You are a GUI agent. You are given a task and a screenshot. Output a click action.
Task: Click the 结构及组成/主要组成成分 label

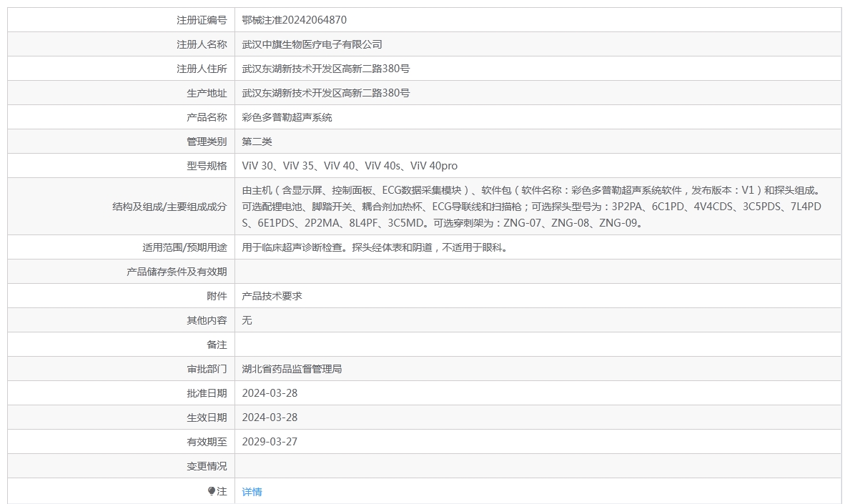[x=169, y=207]
